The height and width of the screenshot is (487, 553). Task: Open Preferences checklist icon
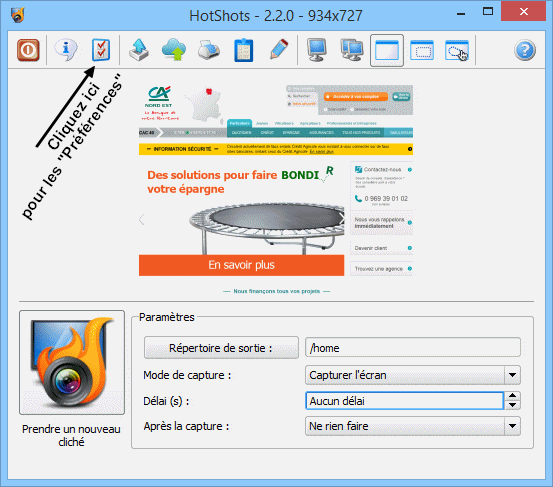coord(101,50)
